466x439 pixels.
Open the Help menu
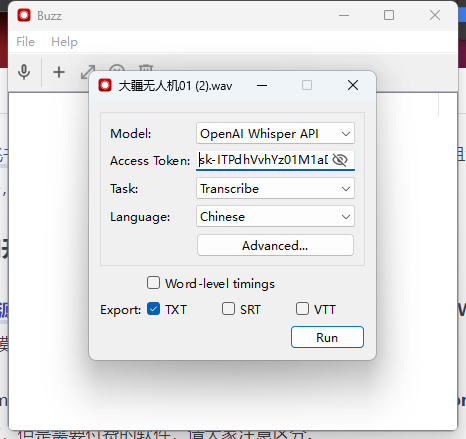click(64, 42)
